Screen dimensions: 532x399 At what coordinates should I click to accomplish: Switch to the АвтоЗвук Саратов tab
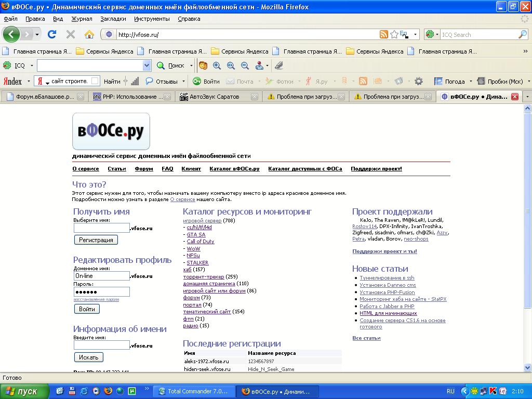point(214,97)
